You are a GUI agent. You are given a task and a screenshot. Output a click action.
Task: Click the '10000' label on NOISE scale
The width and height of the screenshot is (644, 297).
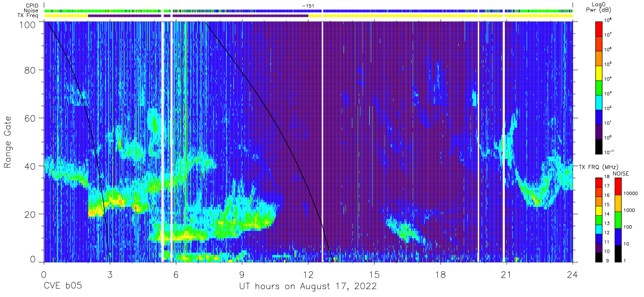[x=631, y=193]
